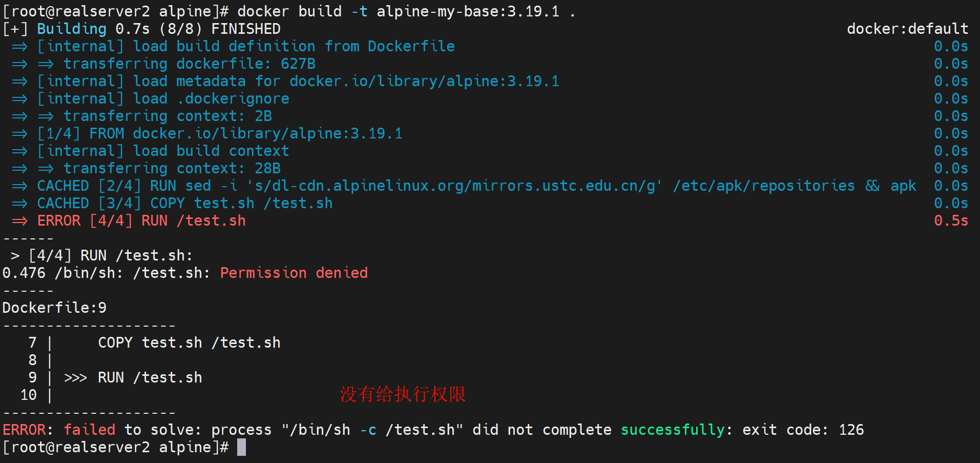Click the red "0.5s" timing value
Screen dimensions: 980x463
click(951, 220)
